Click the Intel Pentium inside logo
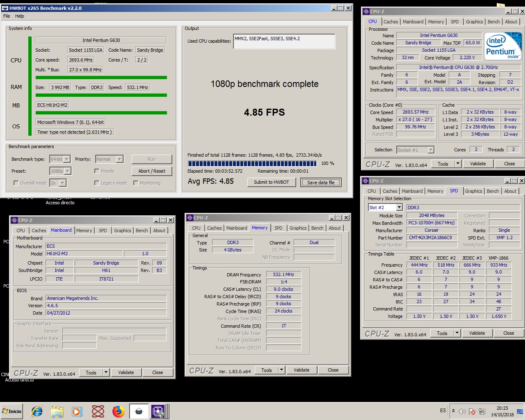 [503, 46]
